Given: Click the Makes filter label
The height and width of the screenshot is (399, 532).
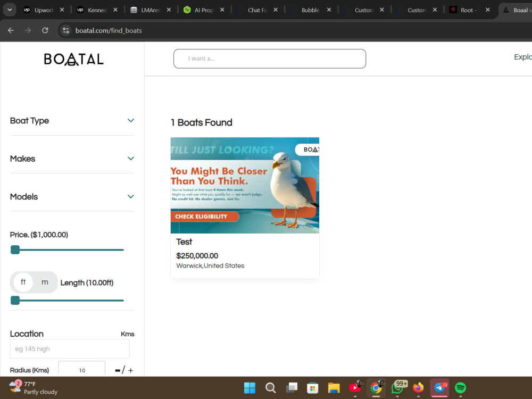Looking at the screenshot, I should pos(22,159).
